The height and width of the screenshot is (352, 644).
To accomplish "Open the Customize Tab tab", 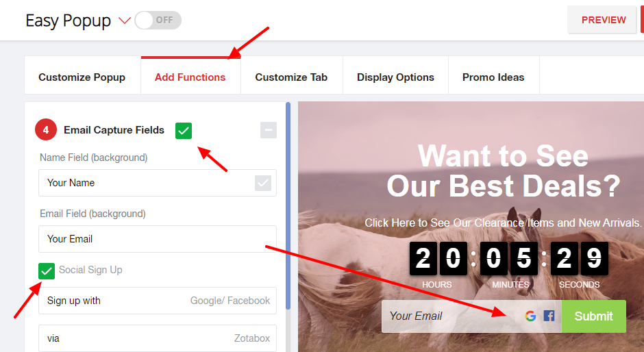I will point(292,77).
